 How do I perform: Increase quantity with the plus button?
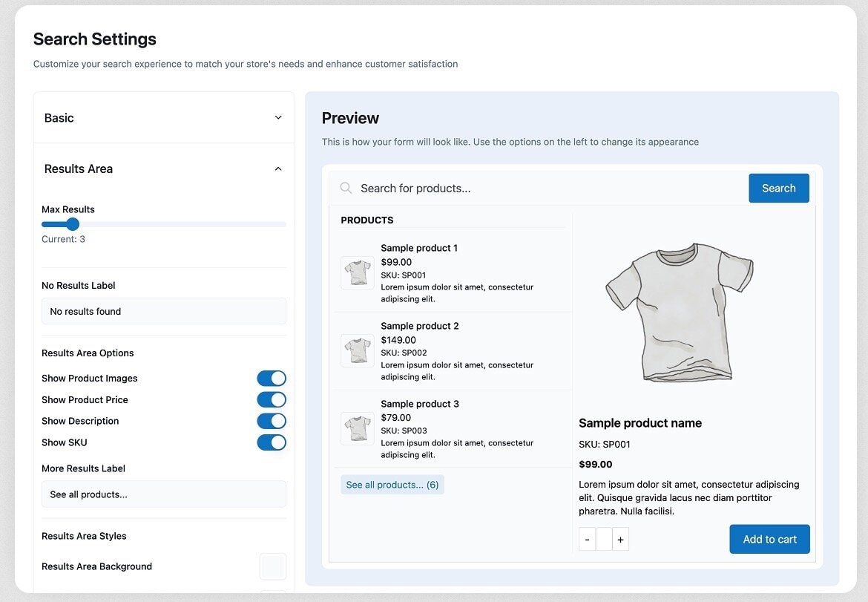click(620, 540)
